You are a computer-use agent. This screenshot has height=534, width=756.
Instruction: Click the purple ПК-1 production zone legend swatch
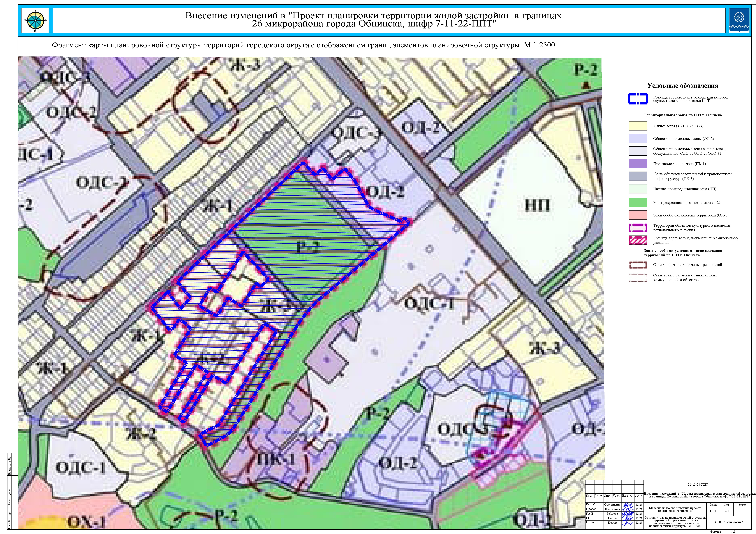(638, 164)
